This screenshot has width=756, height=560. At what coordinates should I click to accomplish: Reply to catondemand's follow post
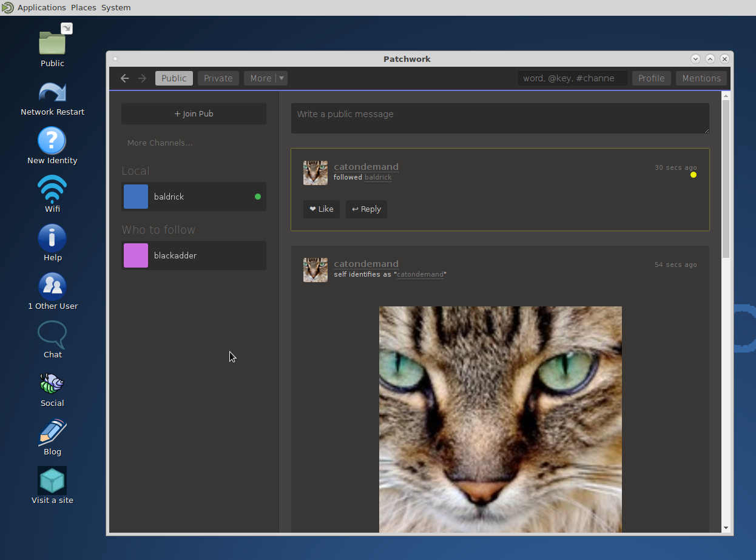click(366, 209)
